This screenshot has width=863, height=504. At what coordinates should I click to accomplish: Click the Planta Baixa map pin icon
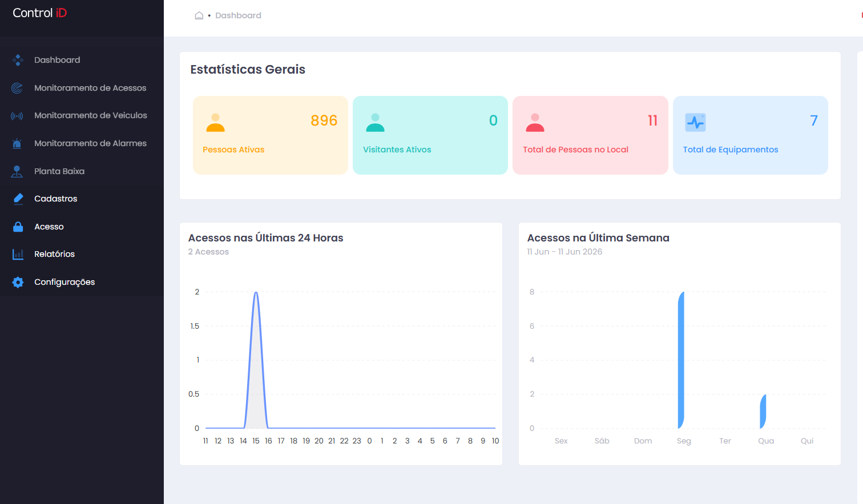(17, 171)
